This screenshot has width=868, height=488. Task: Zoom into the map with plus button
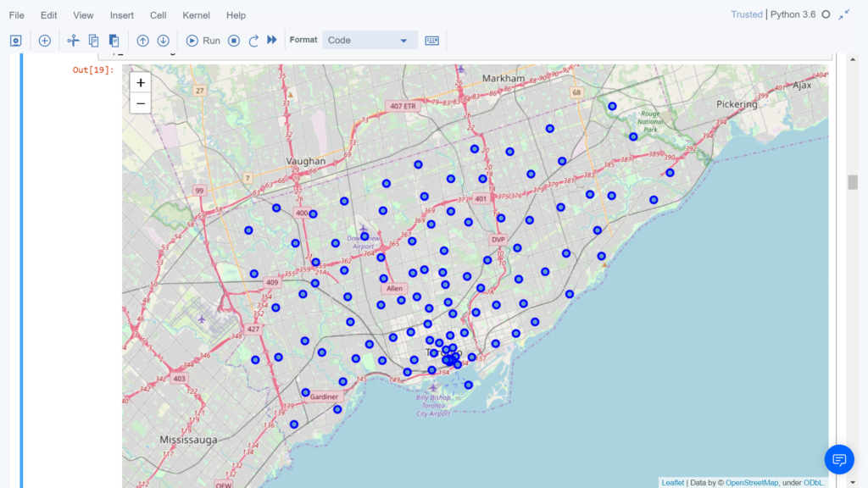[140, 82]
